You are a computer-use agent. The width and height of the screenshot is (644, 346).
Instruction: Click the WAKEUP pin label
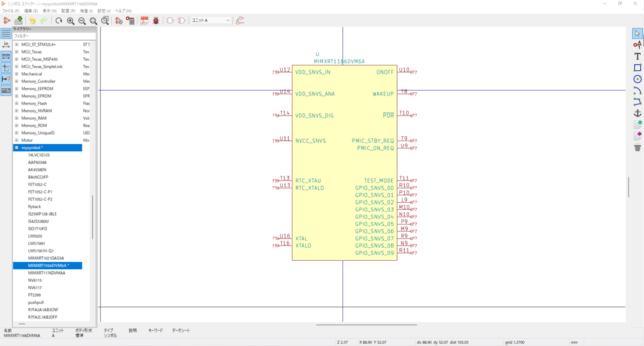pyautogui.click(x=383, y=94)
